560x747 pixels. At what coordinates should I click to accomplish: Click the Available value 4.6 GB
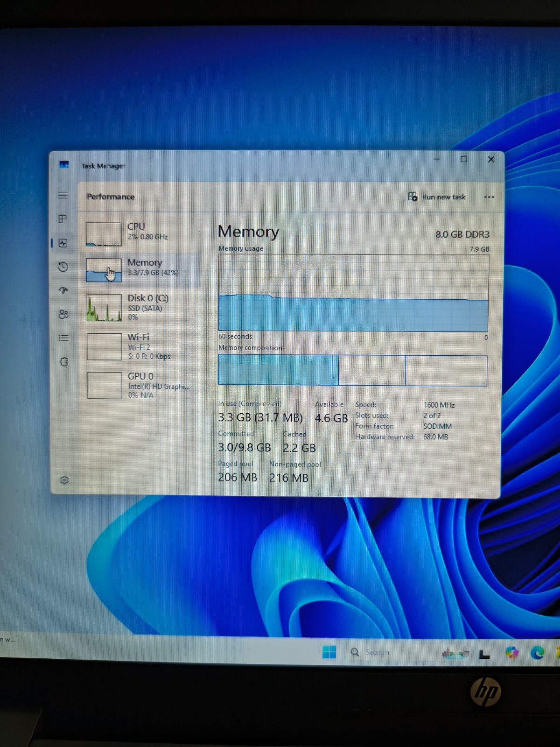click(x=331, y=418)
